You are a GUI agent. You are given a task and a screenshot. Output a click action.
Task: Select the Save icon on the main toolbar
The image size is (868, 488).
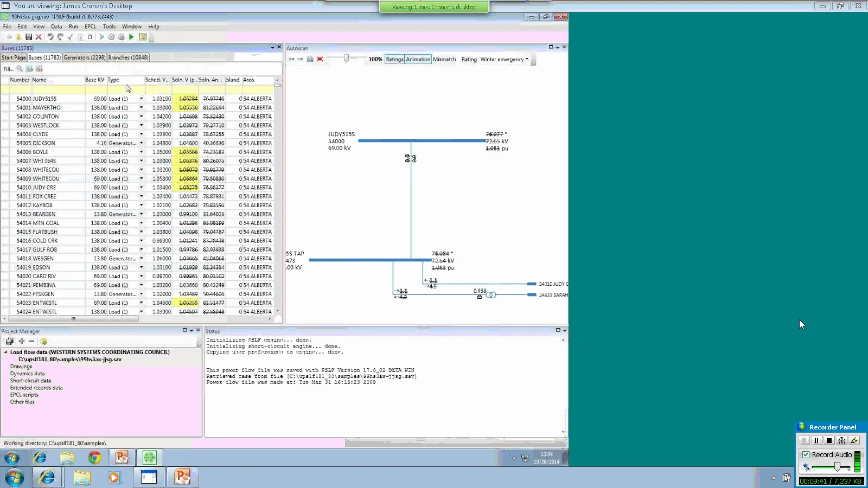click(28, 36)
